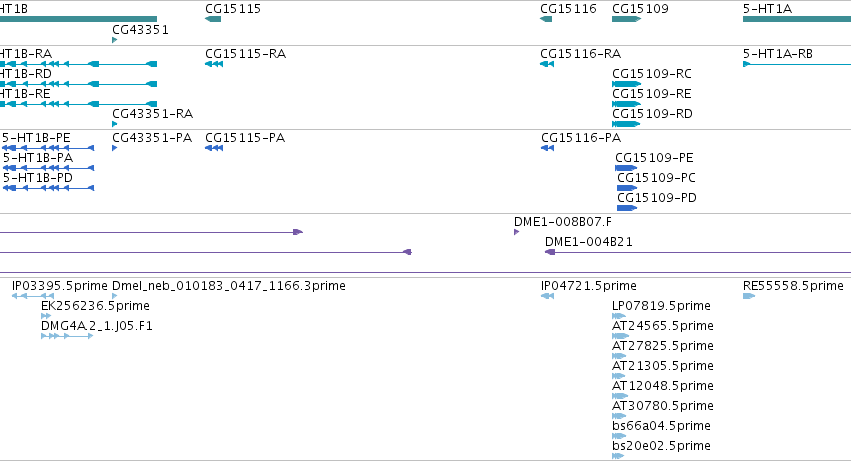Select EST AT27825.5prime label
Image resolution: width=851 pixels, height=461 pixels.
663,346
